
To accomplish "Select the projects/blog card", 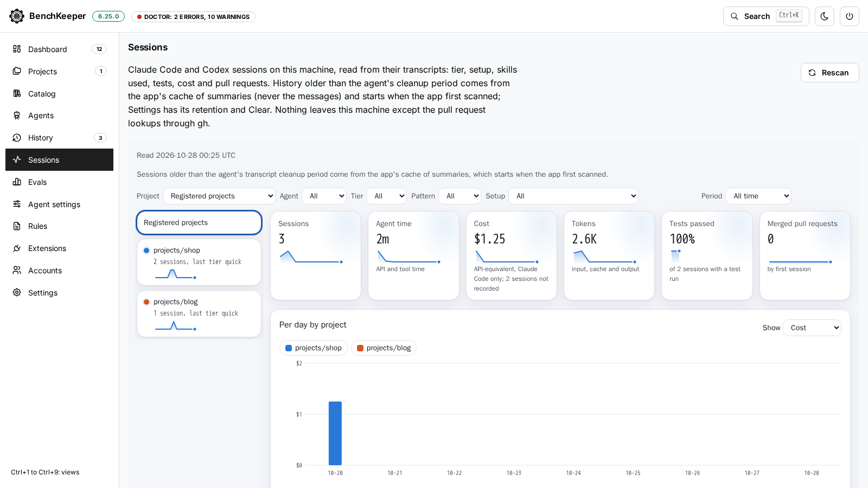I will coord(199,313).
